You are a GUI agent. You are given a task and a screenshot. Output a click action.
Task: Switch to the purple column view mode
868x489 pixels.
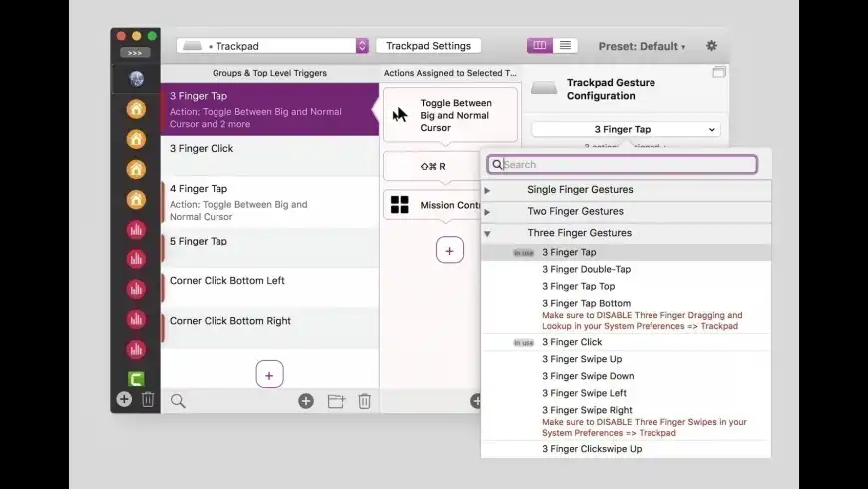coord(540,46)
